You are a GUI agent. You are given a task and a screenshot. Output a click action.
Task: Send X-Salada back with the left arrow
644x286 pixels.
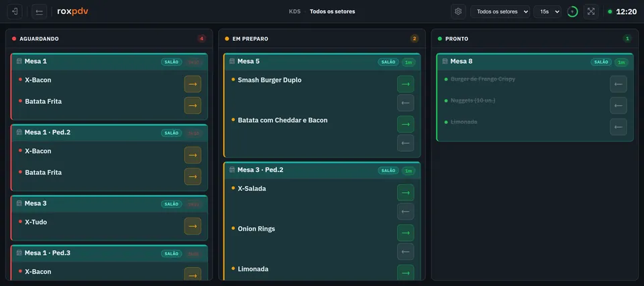[405, 212]
